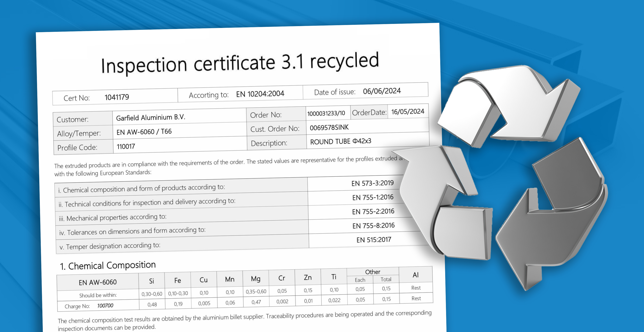
Task: Click the Mg limit '0,35-0,60'
Action: point(256,291)
